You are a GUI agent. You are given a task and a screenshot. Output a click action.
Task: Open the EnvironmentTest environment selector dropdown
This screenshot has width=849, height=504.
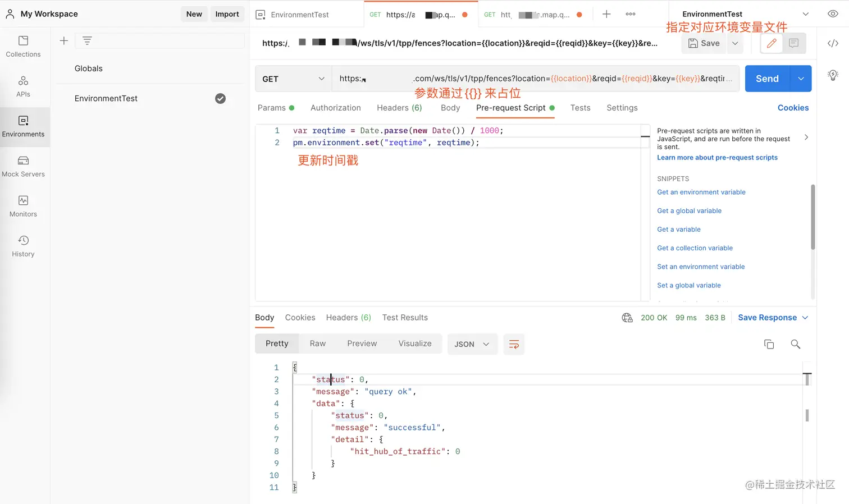click(746, 14)
